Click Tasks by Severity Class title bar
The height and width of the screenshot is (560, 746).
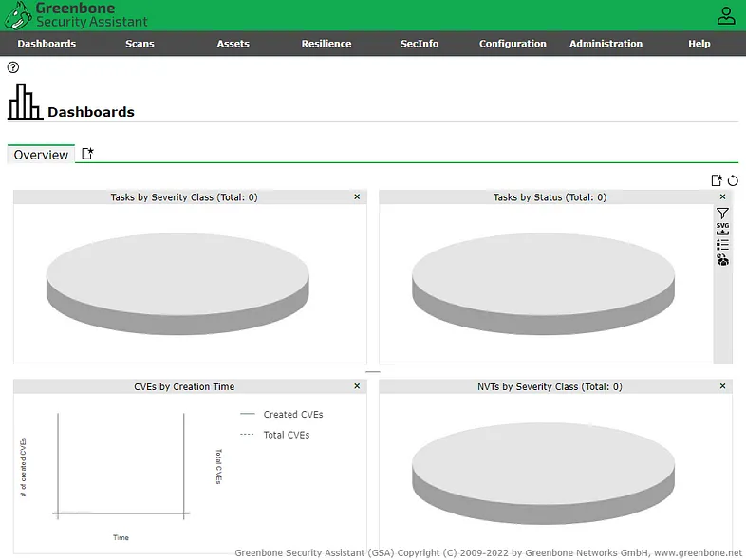coord(190,197)
